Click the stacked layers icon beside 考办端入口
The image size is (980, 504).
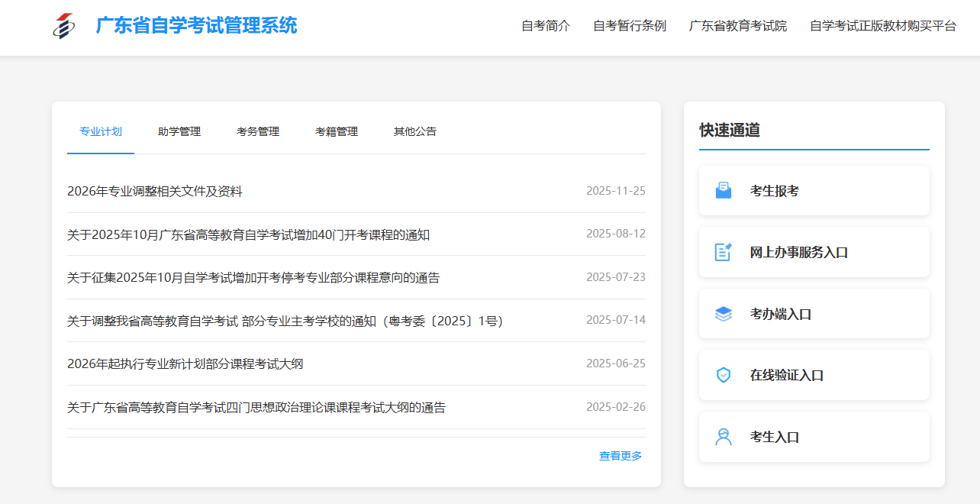[x=723, y=314]
